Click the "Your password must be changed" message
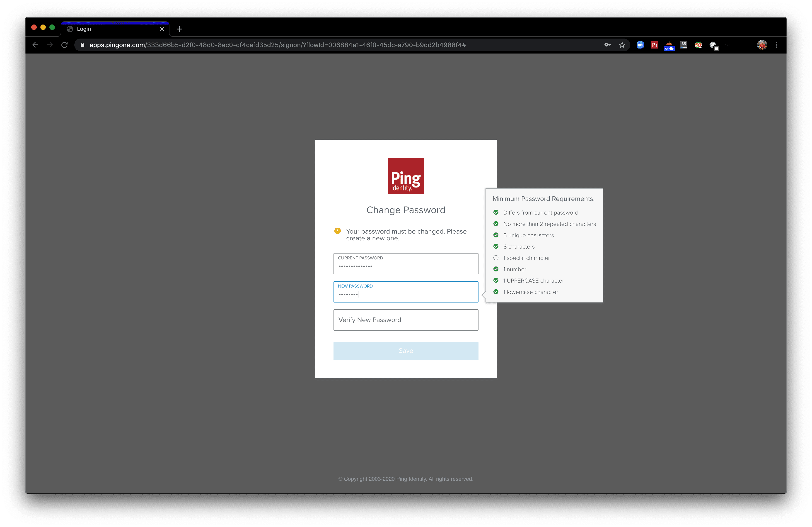 (406, 235)
